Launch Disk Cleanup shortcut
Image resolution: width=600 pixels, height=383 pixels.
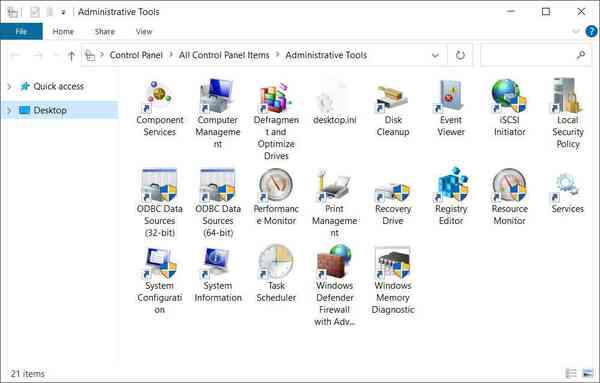click(x=393, y=98)
